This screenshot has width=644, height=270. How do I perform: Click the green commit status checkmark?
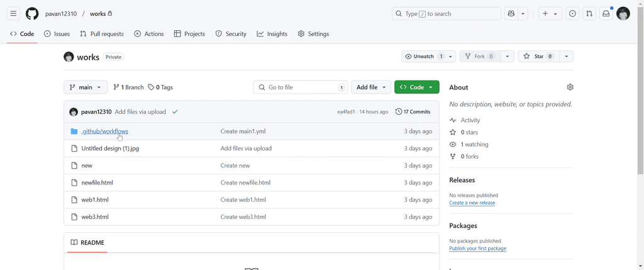click(175, 111)
